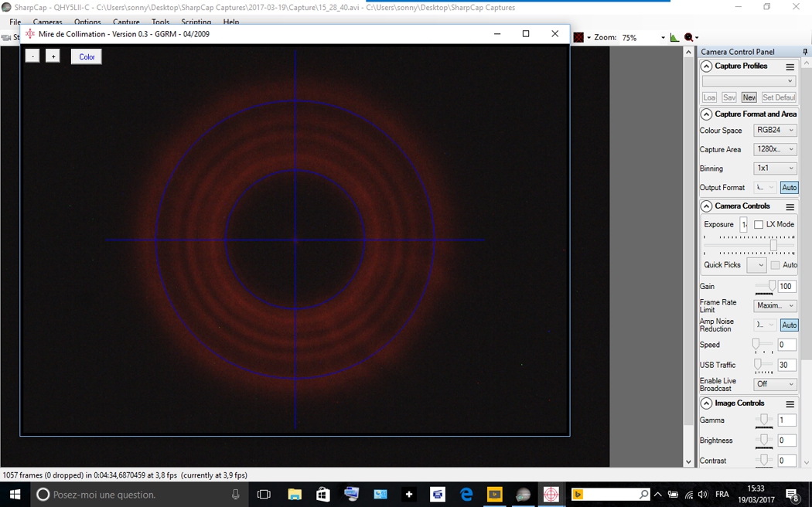Toggle the Amp Noise Reduction Auto button
The height and width of the screenshot is (507, 812).
pyautogui.click(x=790, y=325)
